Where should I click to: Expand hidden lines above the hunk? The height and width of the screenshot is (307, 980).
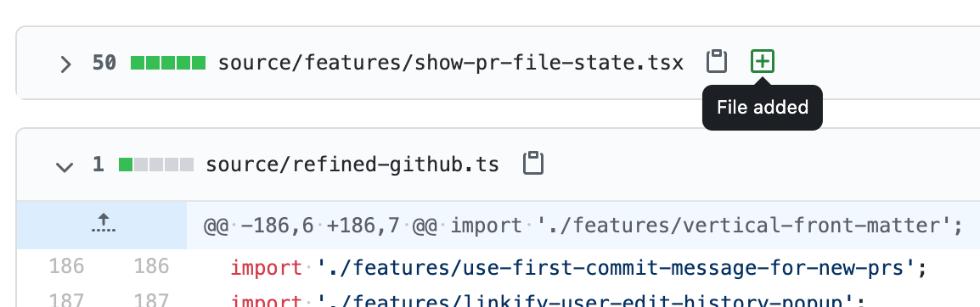coord(103,225)
